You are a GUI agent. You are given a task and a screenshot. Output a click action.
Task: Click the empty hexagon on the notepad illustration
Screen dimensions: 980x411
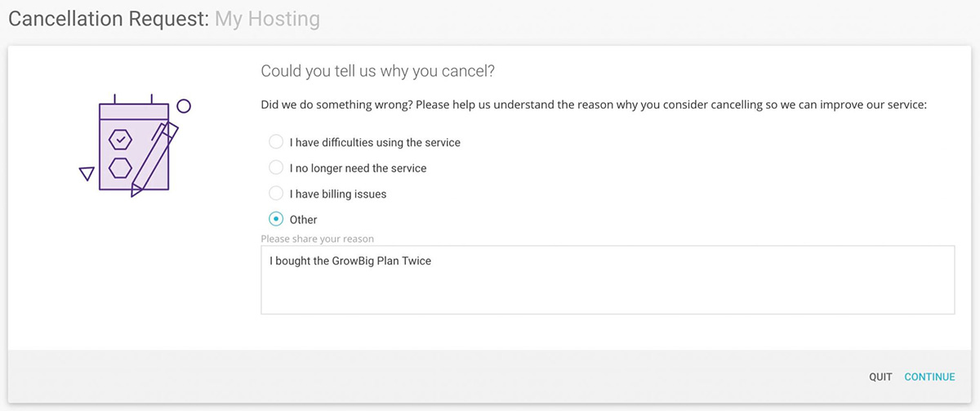(x=120, y=168)
